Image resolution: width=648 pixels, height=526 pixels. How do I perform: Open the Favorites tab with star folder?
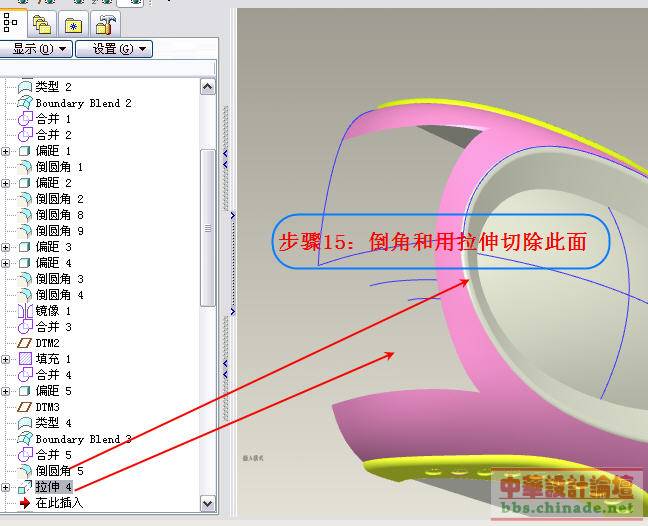[x=73, y=24]
